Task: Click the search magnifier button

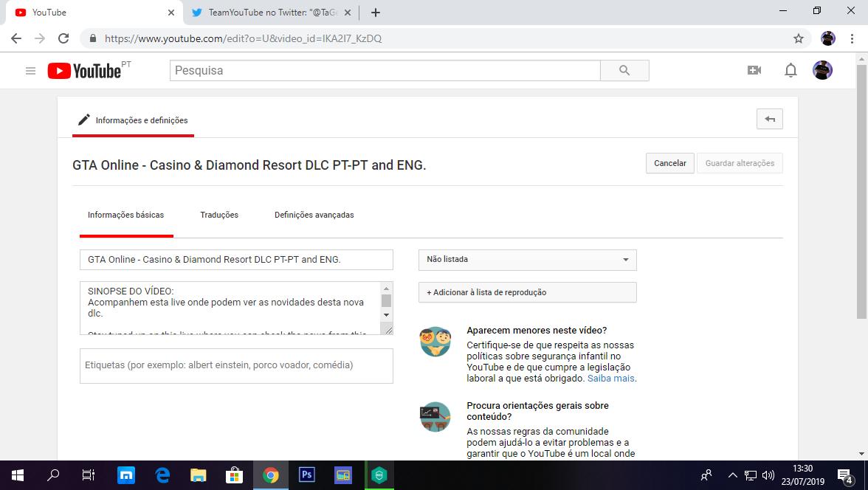Action: [x=624, y=70]
